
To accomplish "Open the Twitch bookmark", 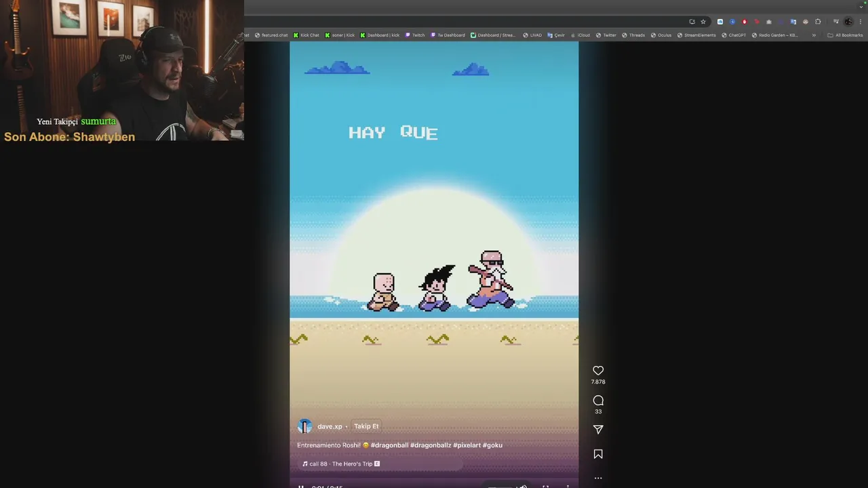I will coord(415,35).
